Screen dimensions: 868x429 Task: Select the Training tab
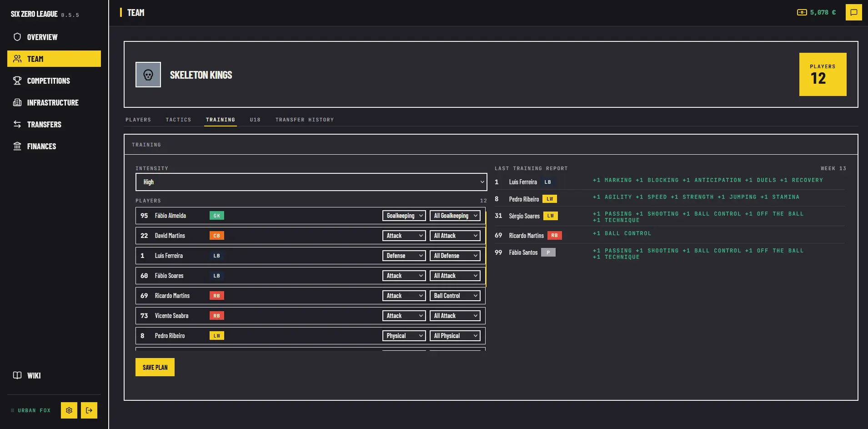221,120
